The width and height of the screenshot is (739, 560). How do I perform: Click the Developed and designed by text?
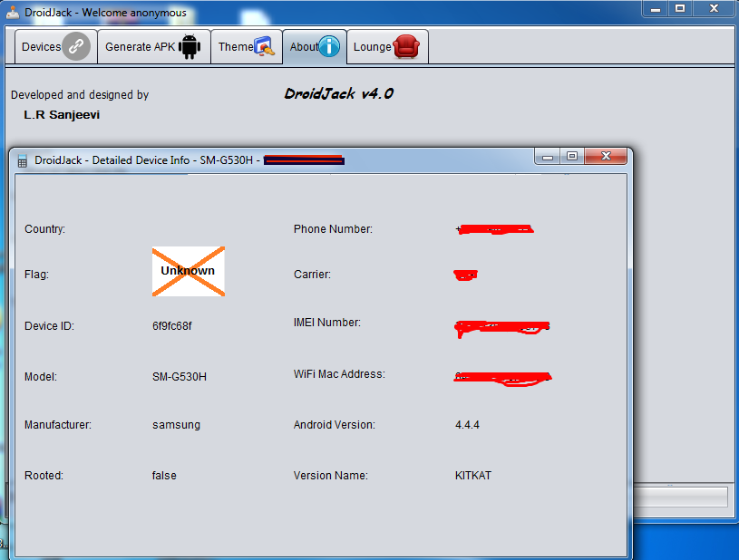[80, 94]
